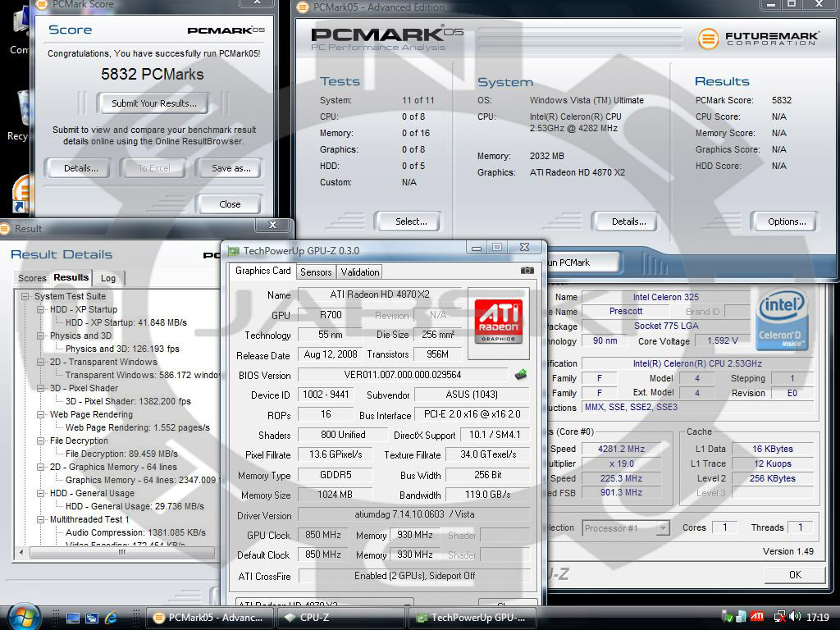Click the ATI CrossFire status field
Viewport: 840px width, 630px height.
coord(414,576)
